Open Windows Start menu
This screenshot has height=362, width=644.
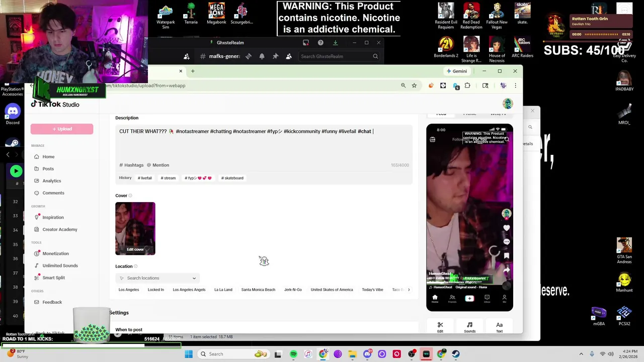[x=189, y=354]
